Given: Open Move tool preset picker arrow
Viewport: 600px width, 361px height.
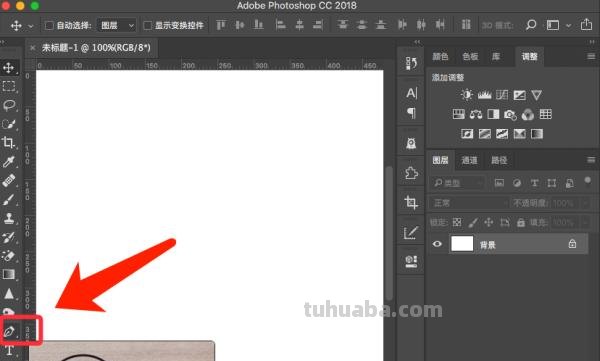Looking at the screenshot, I should coord(31,26).
